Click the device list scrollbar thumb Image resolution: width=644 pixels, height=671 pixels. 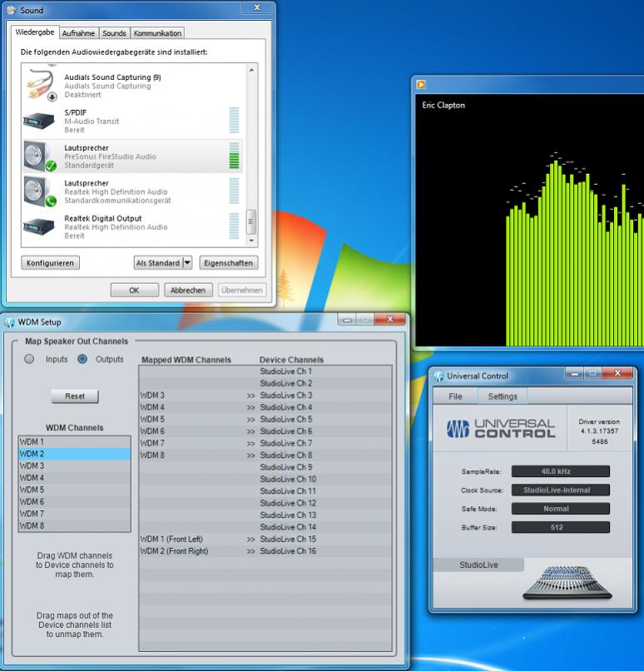click(x=251, y=221)
